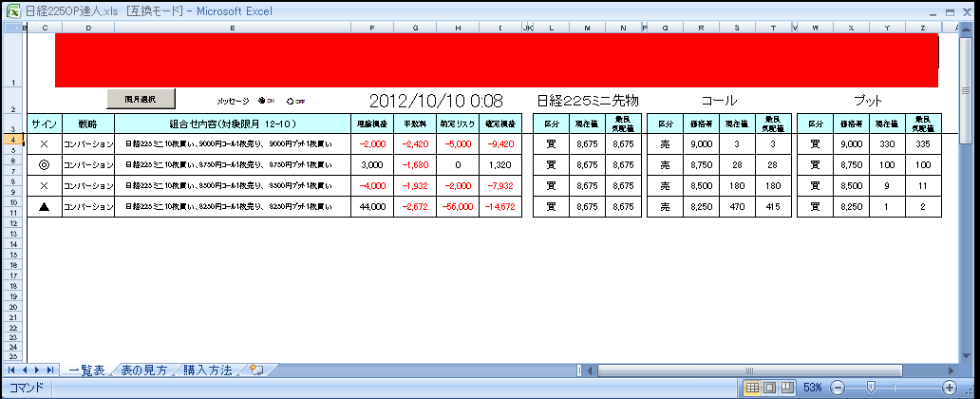Click the red banner at the top

[x=497, y=60]
